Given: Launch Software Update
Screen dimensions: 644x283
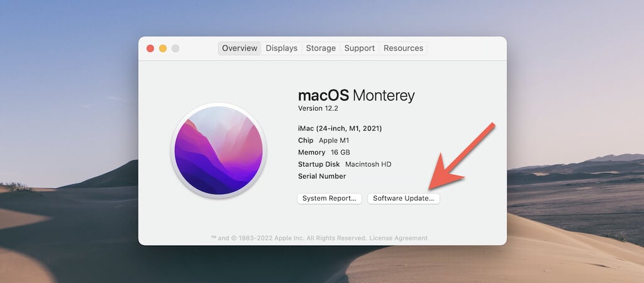Looking at the screenshot, I should click(404, 198).
